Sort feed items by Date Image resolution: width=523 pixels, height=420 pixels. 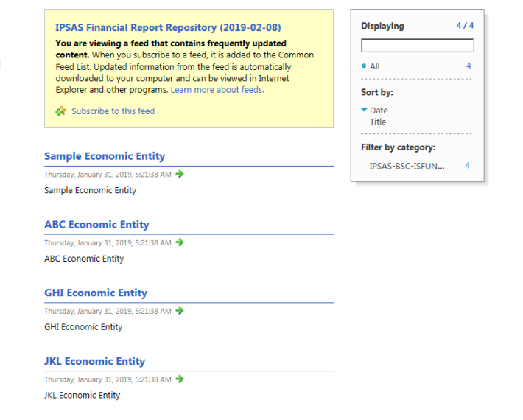379,111
